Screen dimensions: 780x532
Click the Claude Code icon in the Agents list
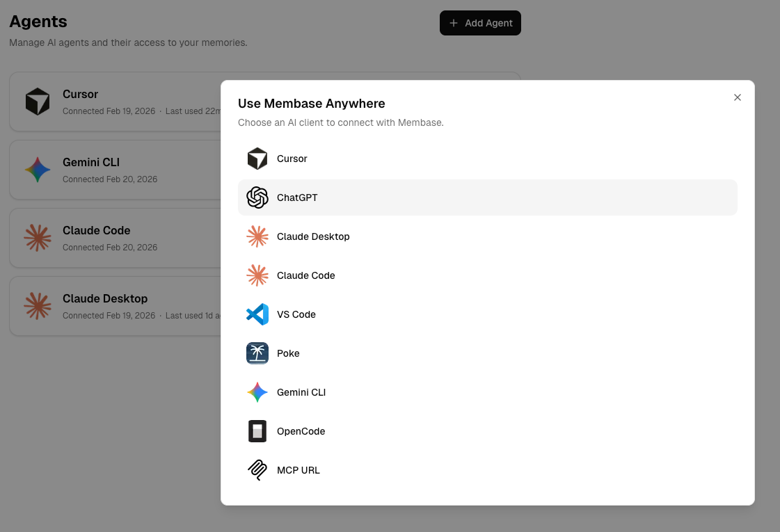[38, 238]
